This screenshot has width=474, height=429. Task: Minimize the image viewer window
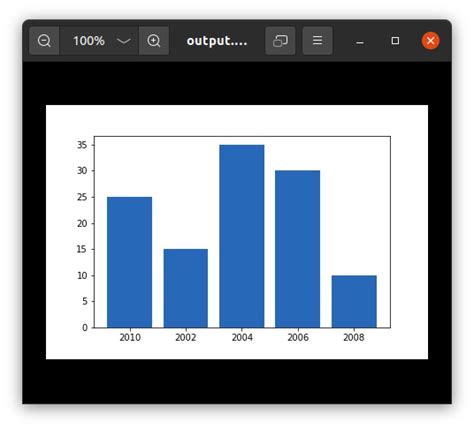[360, 41]
